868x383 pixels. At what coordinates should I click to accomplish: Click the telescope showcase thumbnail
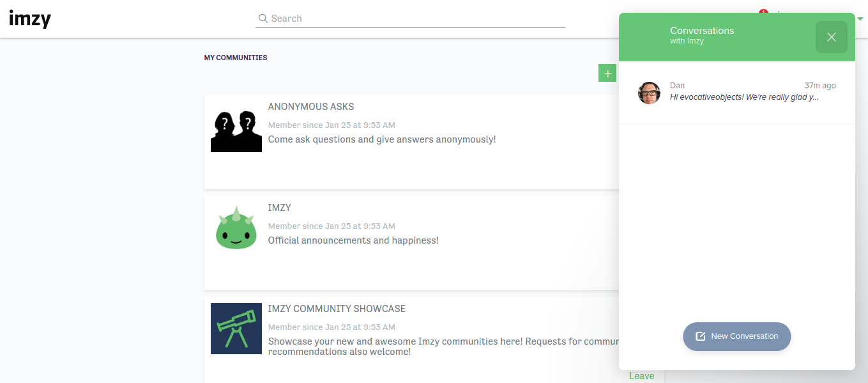click(236, 329)
